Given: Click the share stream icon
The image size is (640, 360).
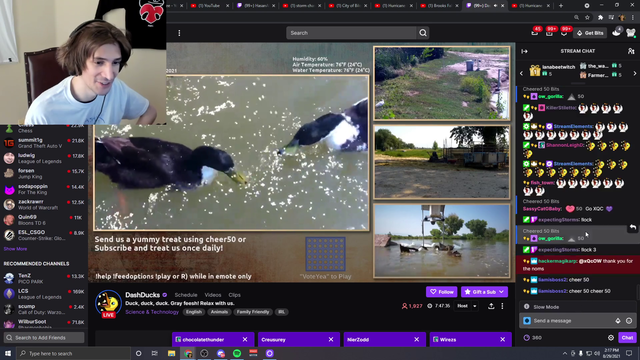Looking at the screenshot, I should [x=491, y=306].
